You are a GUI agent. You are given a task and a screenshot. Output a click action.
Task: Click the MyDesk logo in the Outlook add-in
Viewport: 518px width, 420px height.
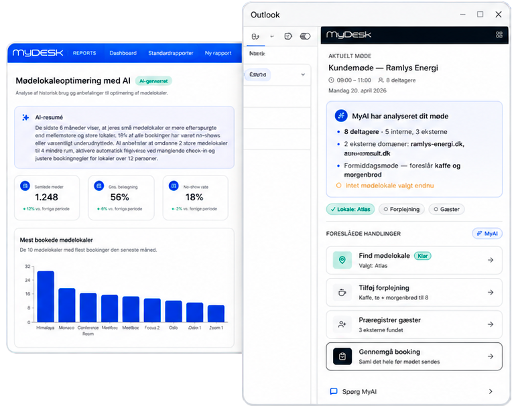(x=348, y=35)
